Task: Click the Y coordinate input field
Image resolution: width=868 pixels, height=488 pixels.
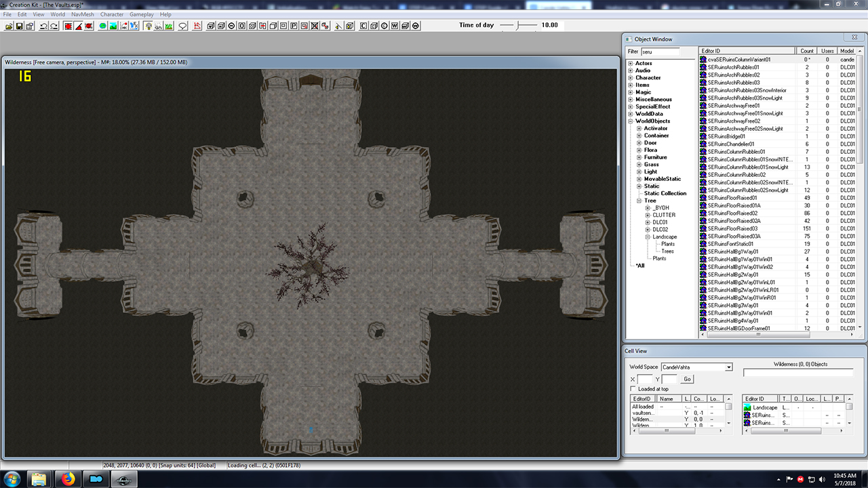Action: coord(669,380)
